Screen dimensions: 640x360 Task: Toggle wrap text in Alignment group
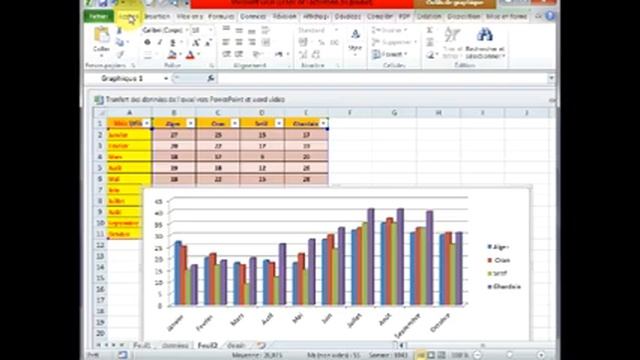point(266,30)
